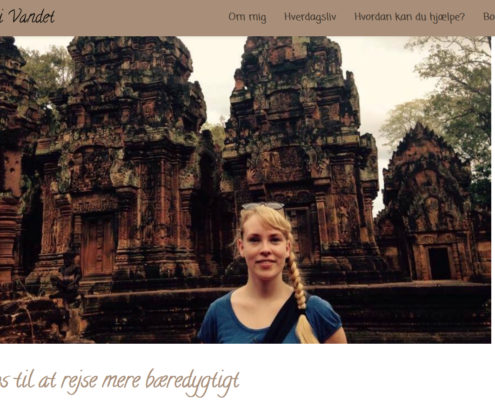This screenshot has height=400, width=495.
Task: Click the site title ending in Vandet
Action: pyautogui.click(x=27, y=17)
